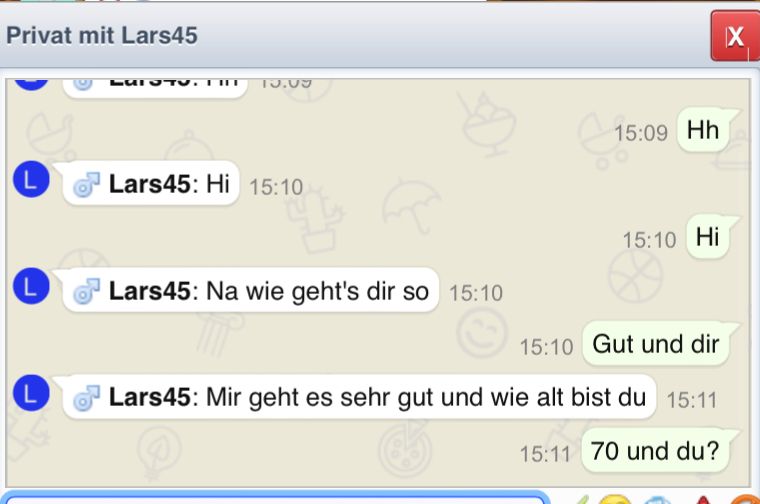Viewport: 760px width, 504px height.
Task: Click the orange icon at bottom right corner
Action: coord(746,500)
